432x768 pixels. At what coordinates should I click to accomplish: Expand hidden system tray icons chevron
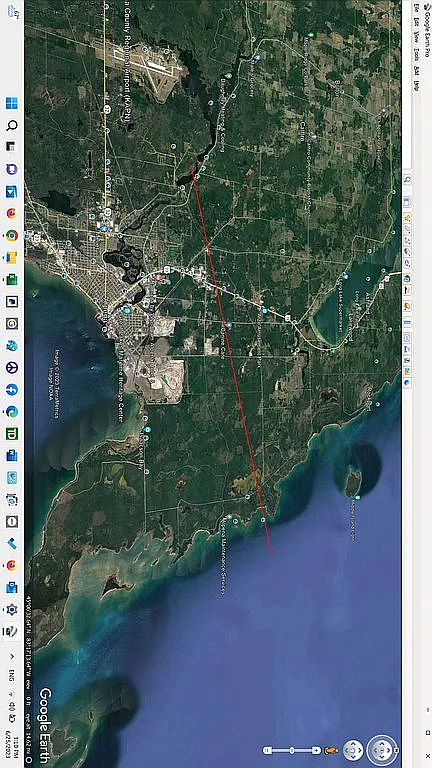12,656
